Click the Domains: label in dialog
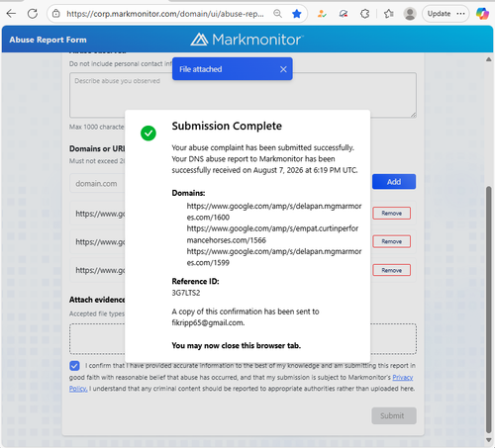 coord(188,193)
